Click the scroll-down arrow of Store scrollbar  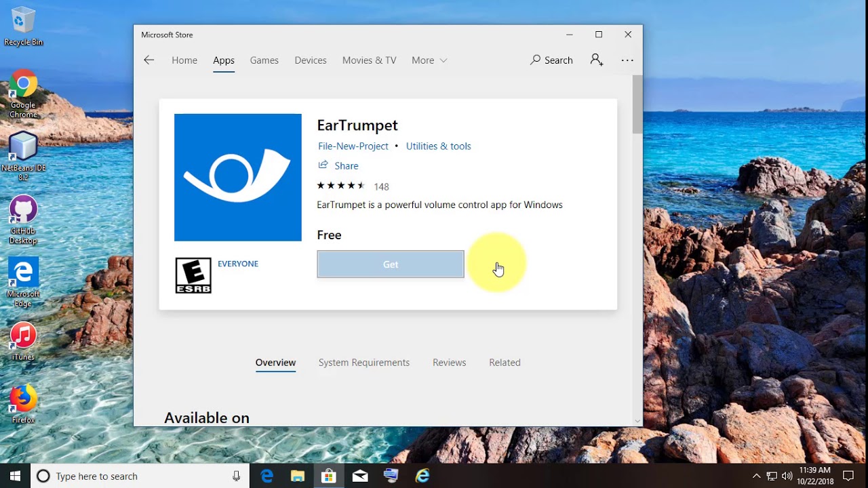coord(637,421)
